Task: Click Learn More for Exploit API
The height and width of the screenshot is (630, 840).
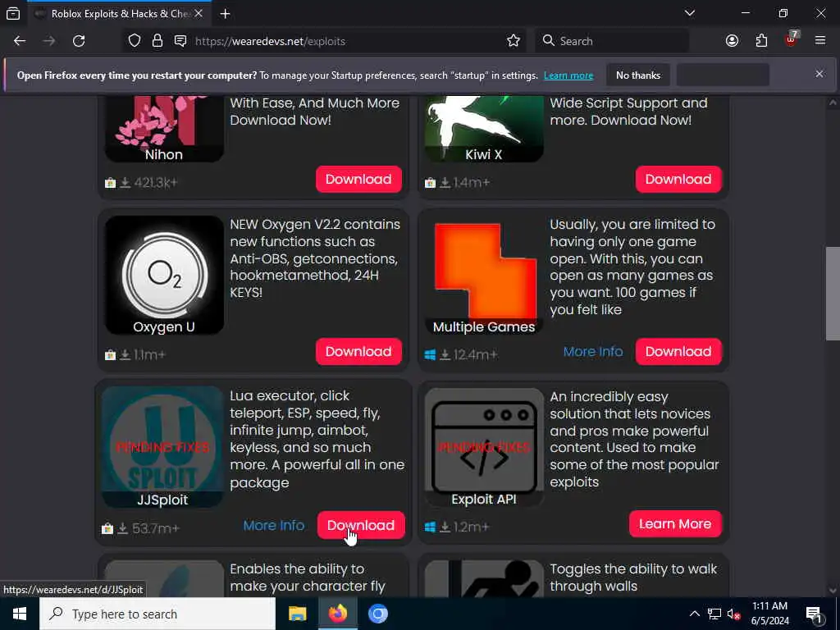Action: tap(675, 523)
